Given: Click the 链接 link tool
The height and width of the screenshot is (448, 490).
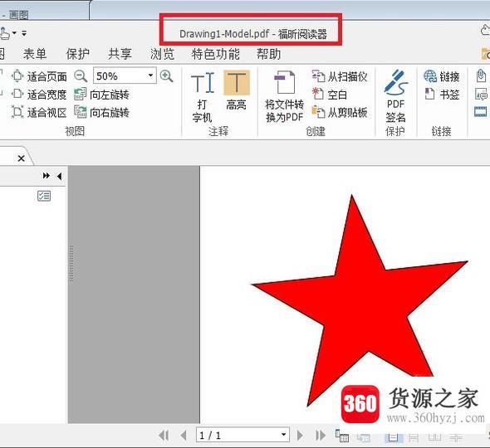Looking at the screenshot, I should (x=442, y=76).
